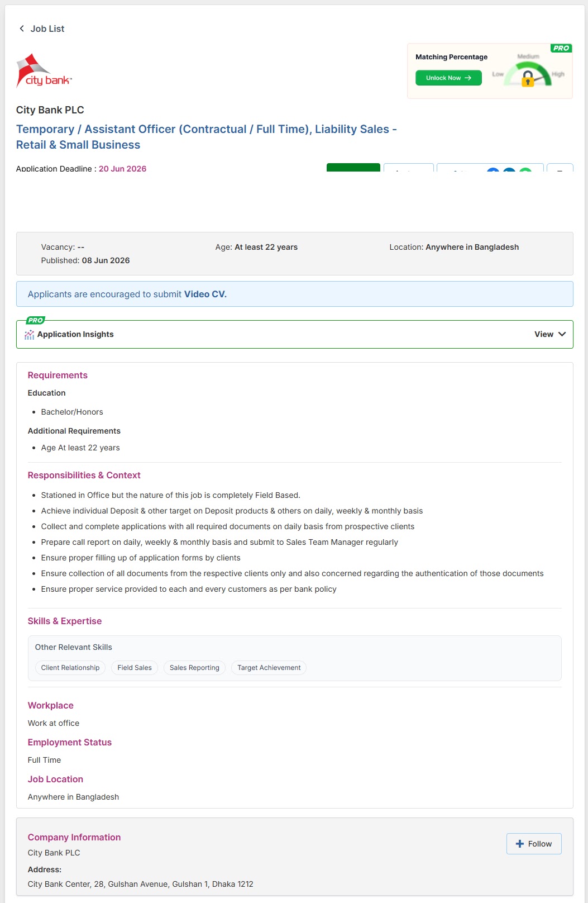
Task: Click the Age At least 22 years summary
Action: tap(256, 247)
